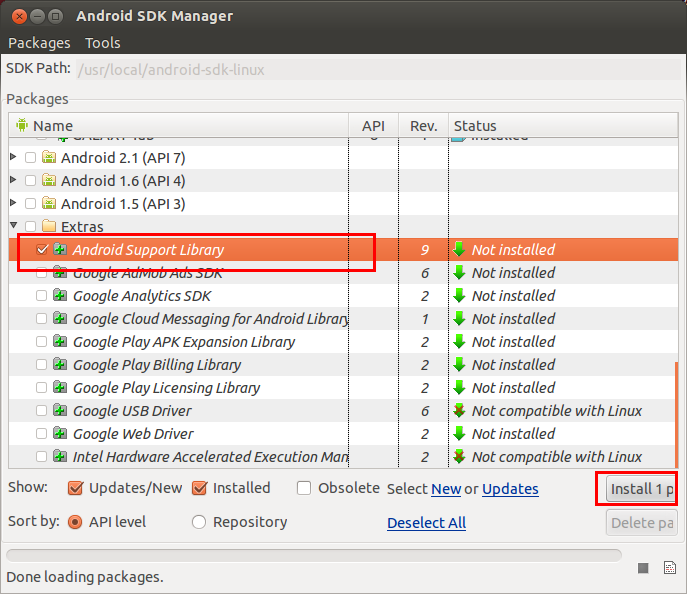The height and width of the screenshot is (594, 687).
Task: Expand the Android 1.6 (API 4) tree node
Action: click(x=13, y=179)
